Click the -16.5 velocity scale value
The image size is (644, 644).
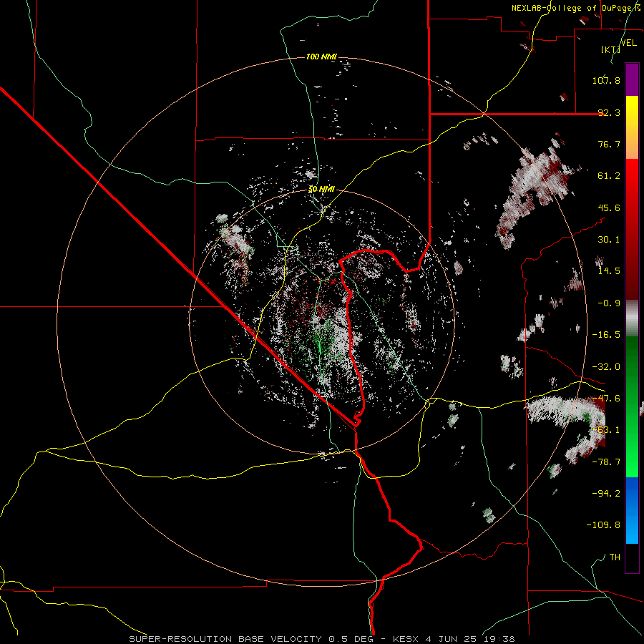606,335
